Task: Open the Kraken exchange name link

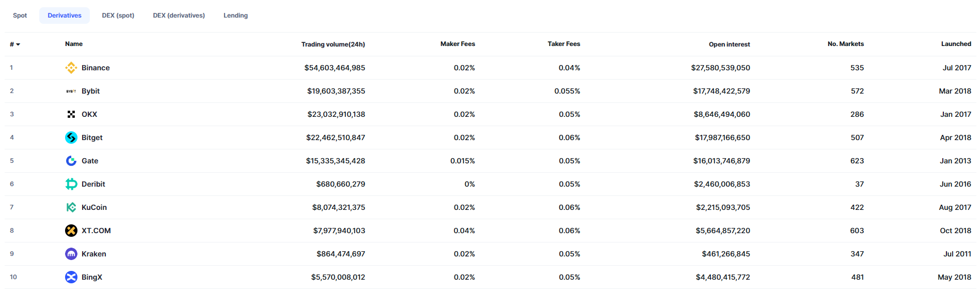Action: [x=94, y=254]
